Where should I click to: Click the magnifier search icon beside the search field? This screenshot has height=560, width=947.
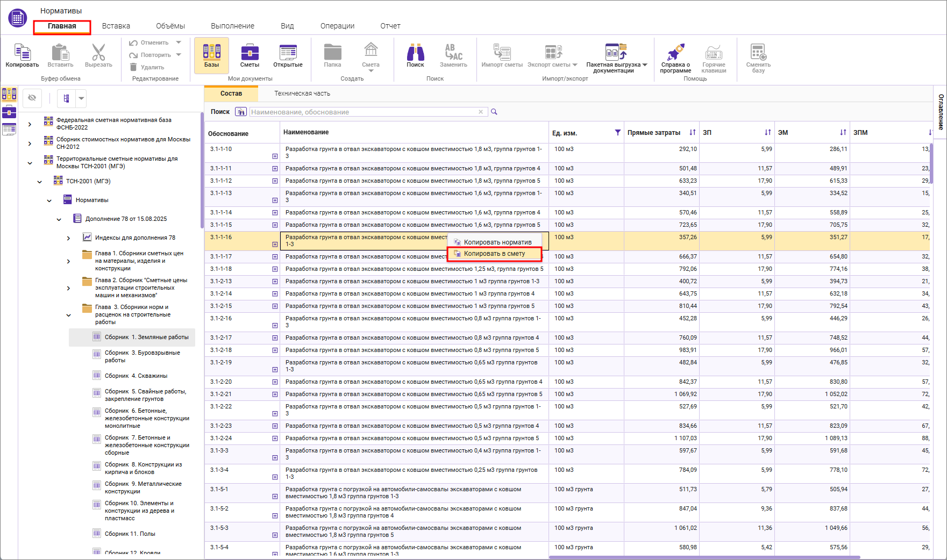(494, 112)
